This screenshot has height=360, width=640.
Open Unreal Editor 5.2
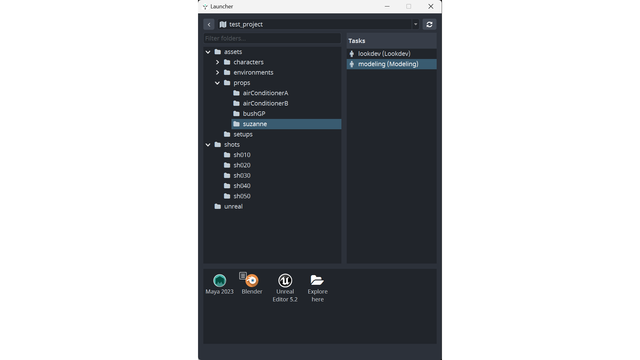pyautogui.click(x=285, y=288)
